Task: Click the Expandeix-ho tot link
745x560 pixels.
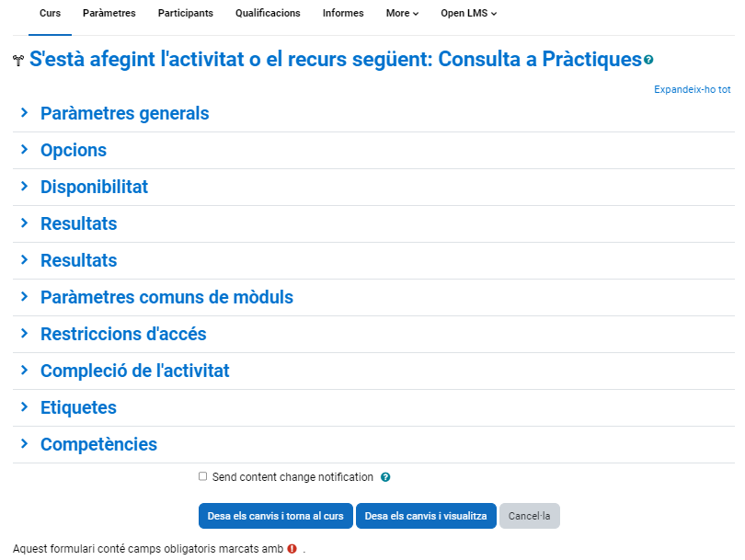Action: 692,90
